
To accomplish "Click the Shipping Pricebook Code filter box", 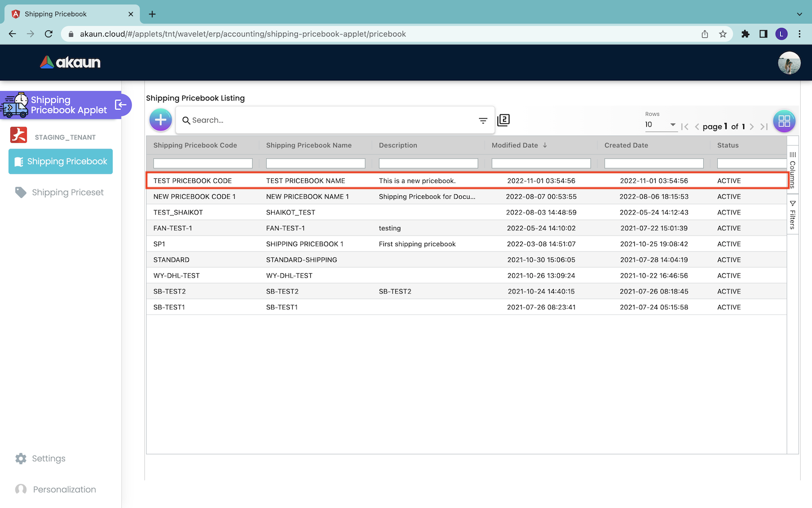I will tap(203, 163).
